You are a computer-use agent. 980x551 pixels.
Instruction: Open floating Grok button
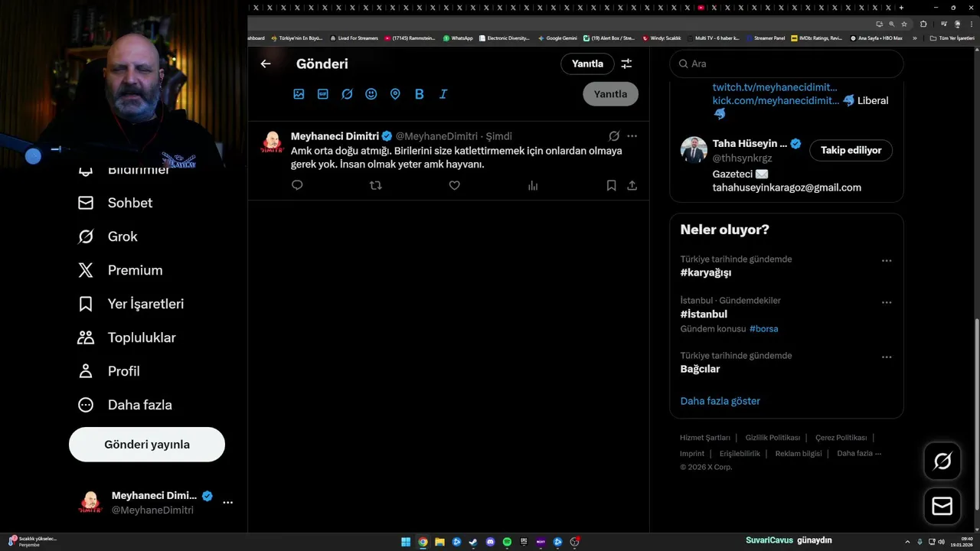tap(942, 461)
